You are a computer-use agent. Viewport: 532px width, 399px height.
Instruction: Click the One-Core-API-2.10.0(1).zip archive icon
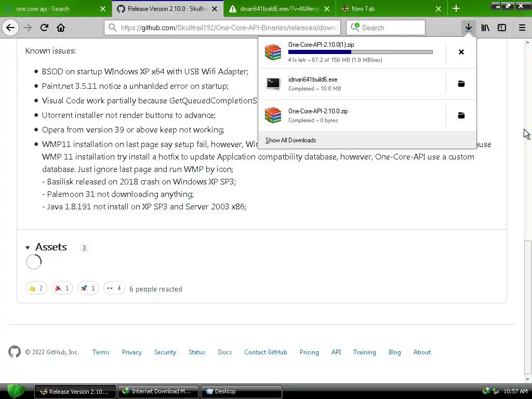(x=273, y=52)
